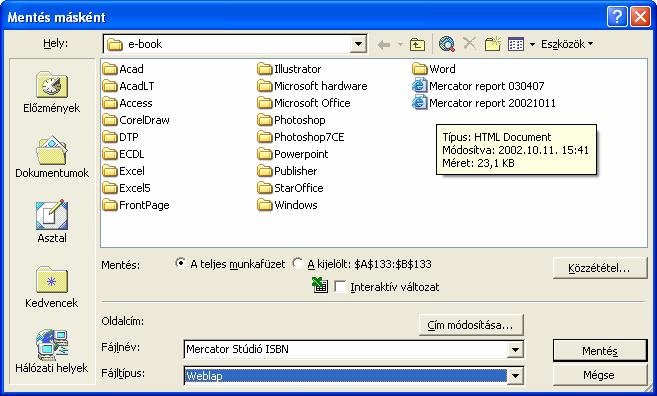Click the Delete X toolbar icon

tap(469, 43)
